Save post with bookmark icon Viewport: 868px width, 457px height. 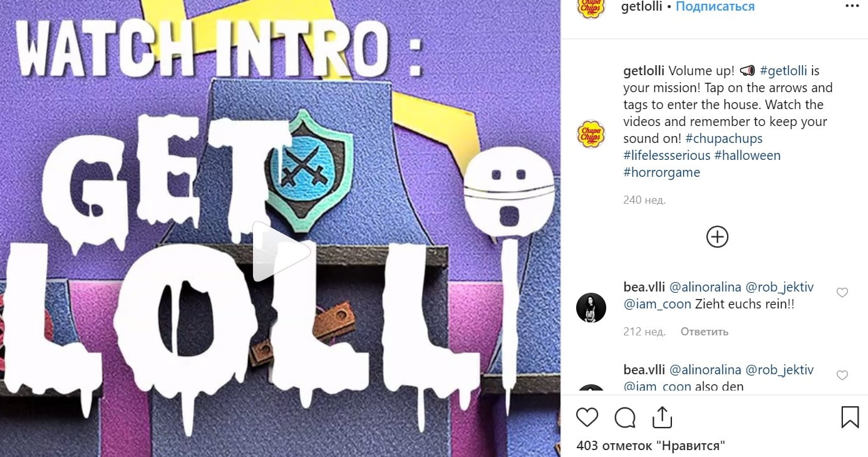[x=850, y=417]
